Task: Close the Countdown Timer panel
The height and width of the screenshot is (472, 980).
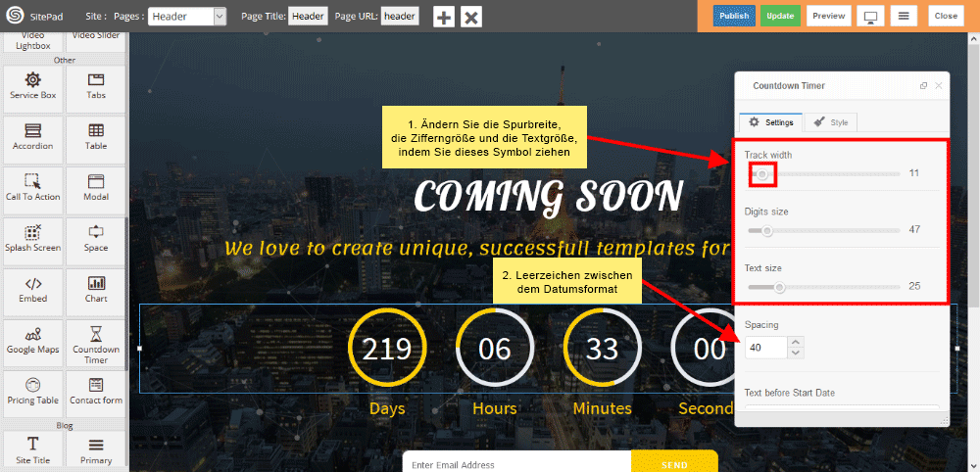Action: point(938,86)
